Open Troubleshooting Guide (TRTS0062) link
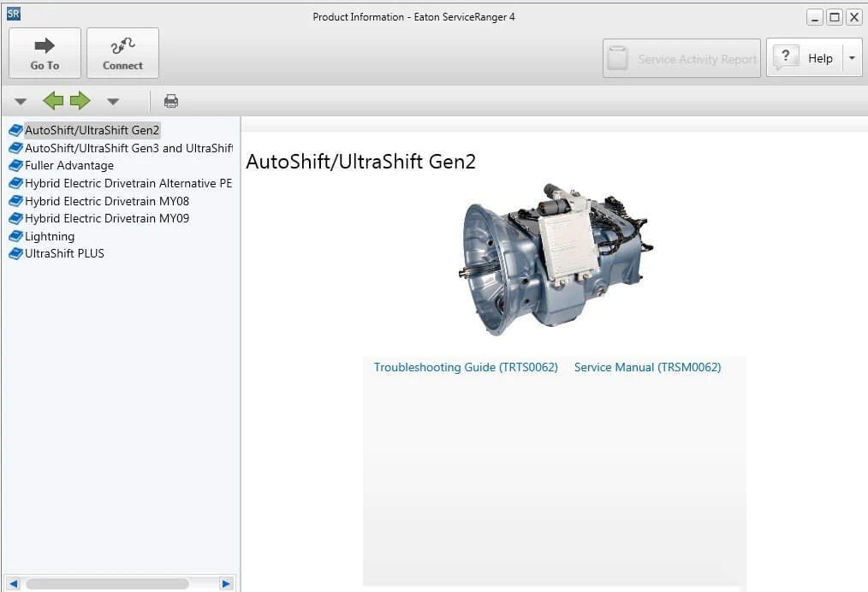 (x=466, y=367)
